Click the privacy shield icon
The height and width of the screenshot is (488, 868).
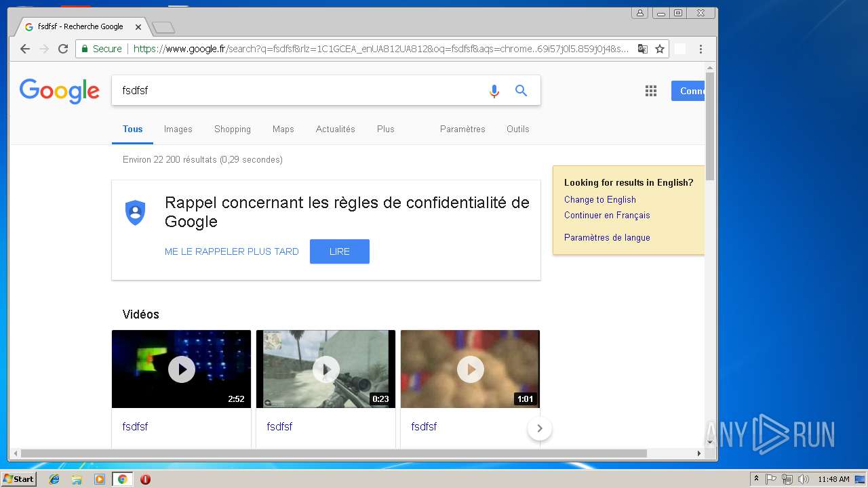click(136, 213)
